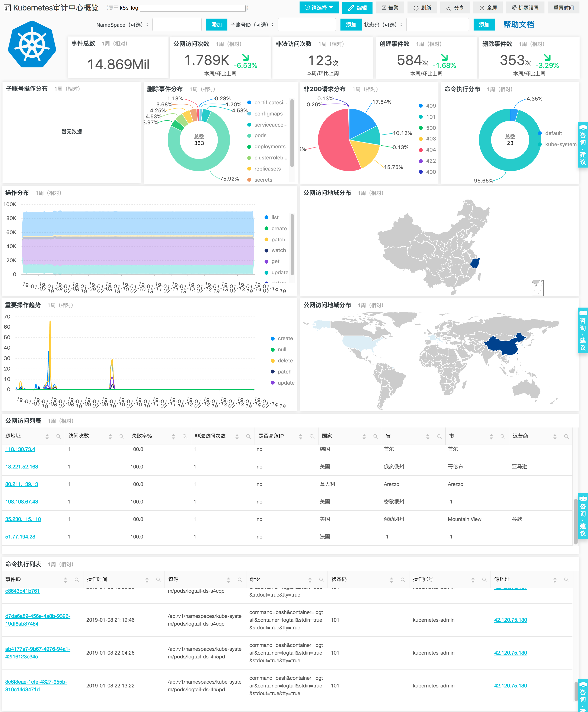
Task: Click the sort arrows in 访问次数 column
Action: pyautogui.click(x=110, y=436)
